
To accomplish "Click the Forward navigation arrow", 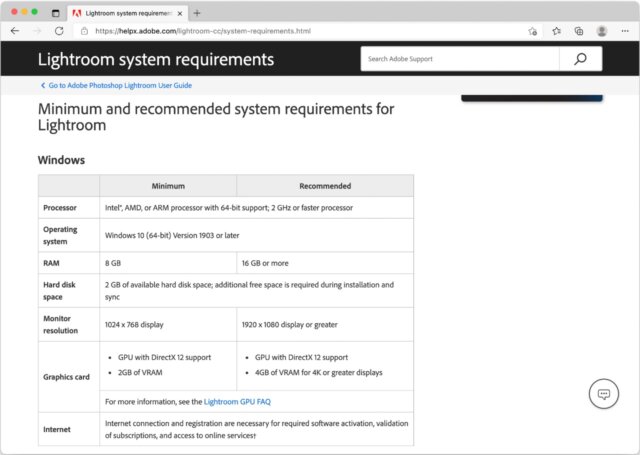I will [35, 31].
